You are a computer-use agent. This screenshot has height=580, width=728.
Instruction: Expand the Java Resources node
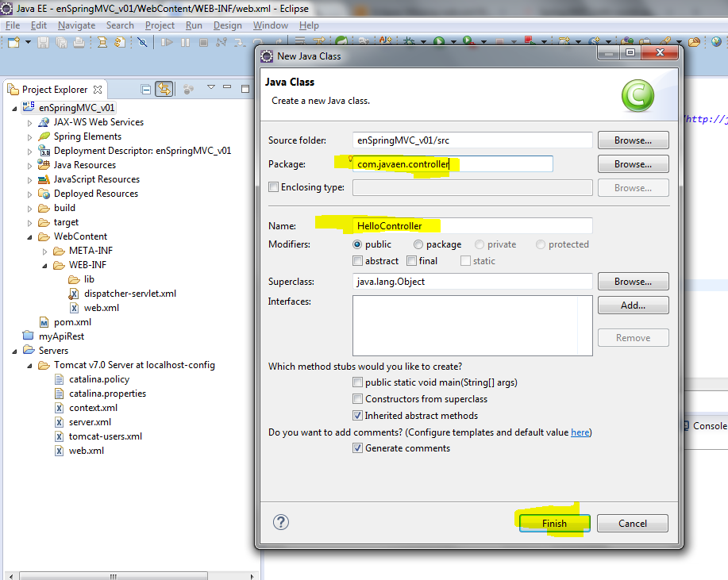coord(29,166)
